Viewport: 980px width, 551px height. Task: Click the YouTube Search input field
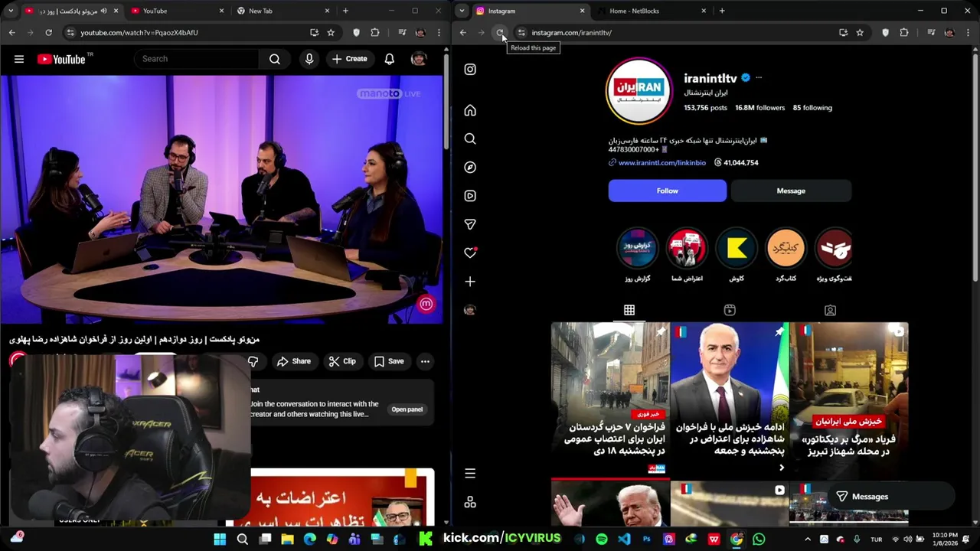(197, 59)
